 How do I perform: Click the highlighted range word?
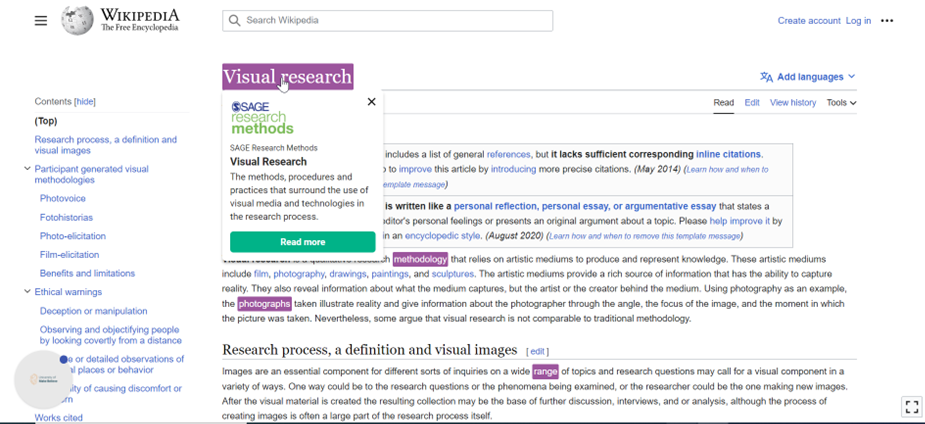(x=545, y=372)
